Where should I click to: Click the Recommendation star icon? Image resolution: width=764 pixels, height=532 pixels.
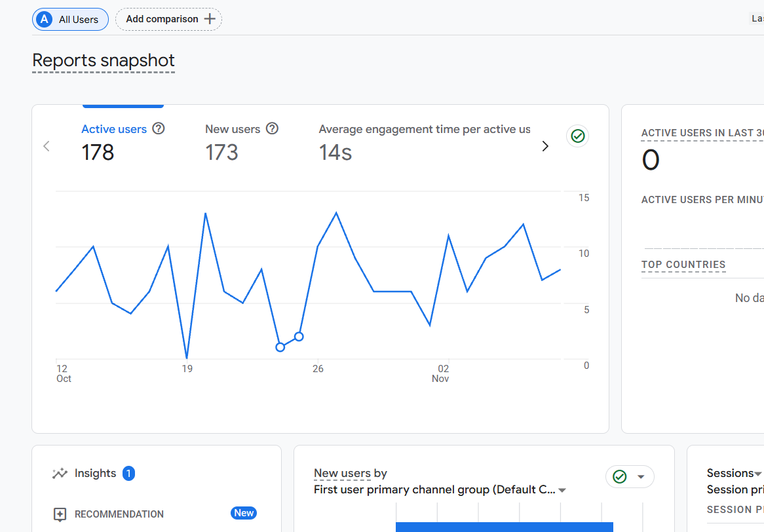point(60,514)
